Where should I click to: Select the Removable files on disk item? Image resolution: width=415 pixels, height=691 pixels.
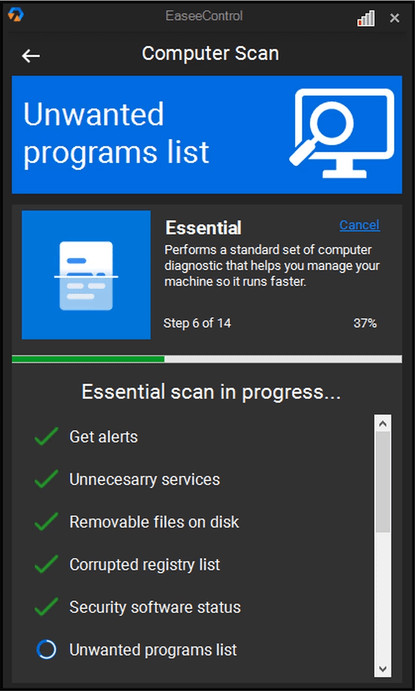(x=154, y=522)
